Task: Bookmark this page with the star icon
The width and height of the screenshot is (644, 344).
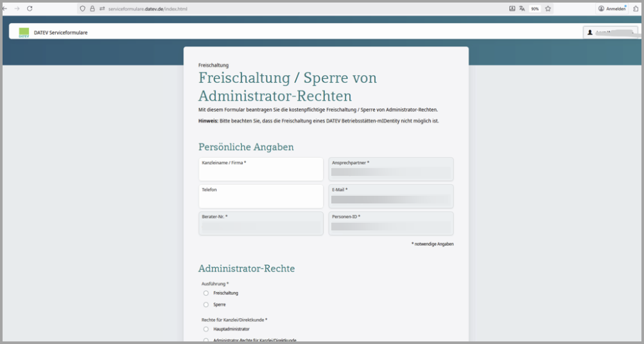Action: coord(548,9)
